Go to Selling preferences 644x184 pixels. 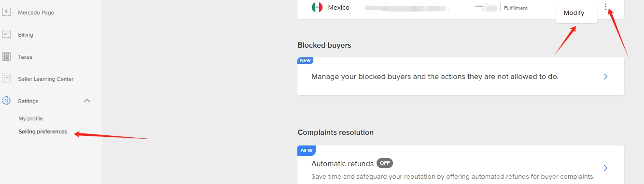pos(42,131)
